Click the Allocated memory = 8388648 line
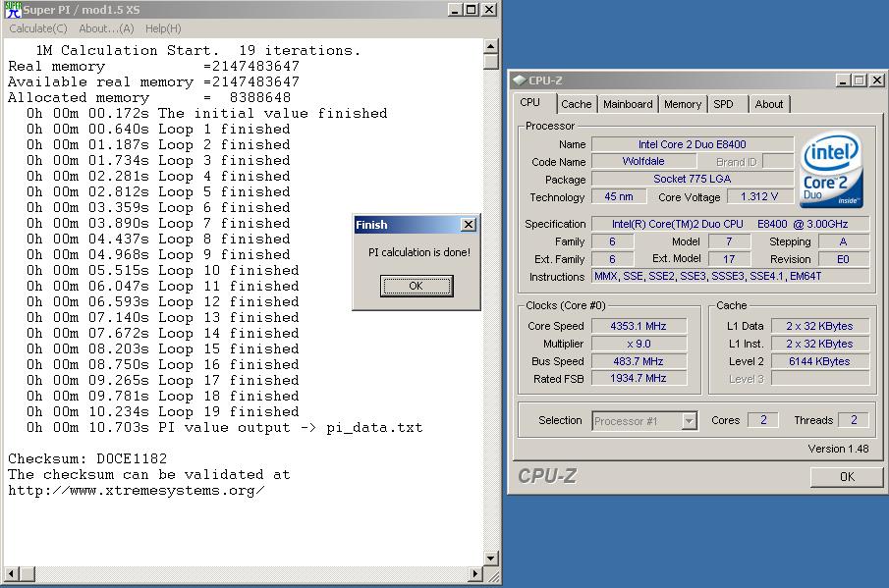Image resolution: width=889 pixels, height=588 pixels. pos(149,97)
